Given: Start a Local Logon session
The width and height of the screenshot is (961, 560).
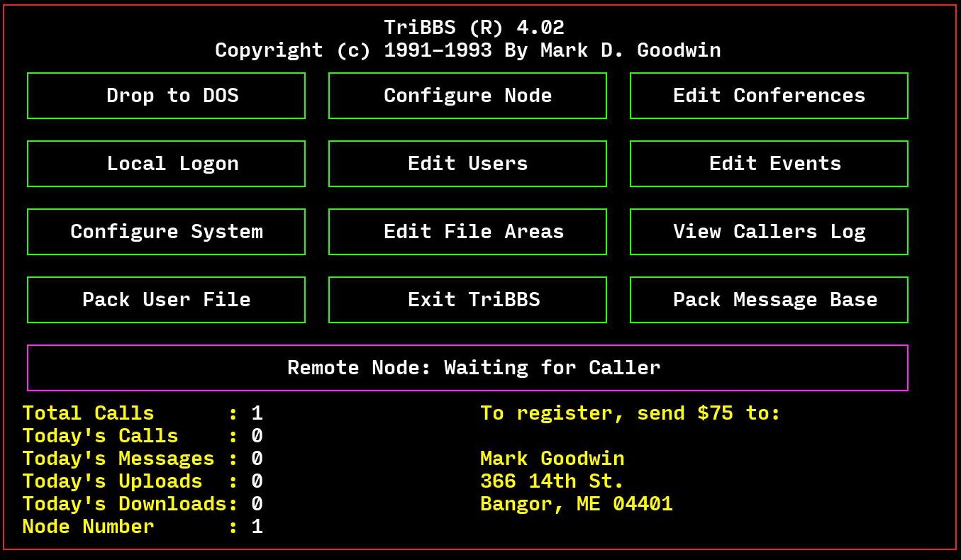Looking at the screenshot, I should tap(166, 164).
